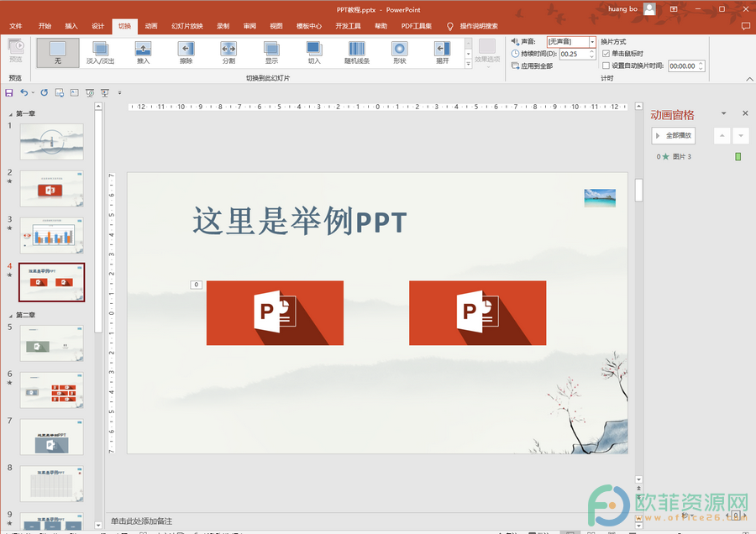Select the beach picture on the slide

coord(600,197)
